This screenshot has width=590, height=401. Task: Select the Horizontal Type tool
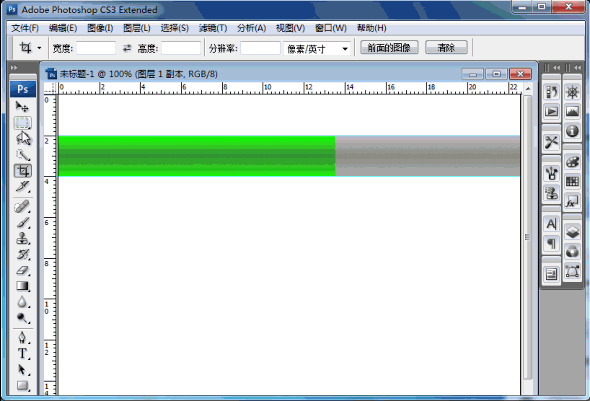tap(23, 354)
